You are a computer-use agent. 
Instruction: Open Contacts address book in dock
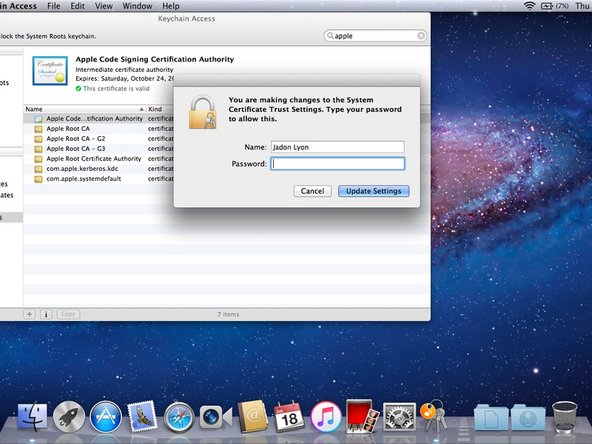pos(253,416)
